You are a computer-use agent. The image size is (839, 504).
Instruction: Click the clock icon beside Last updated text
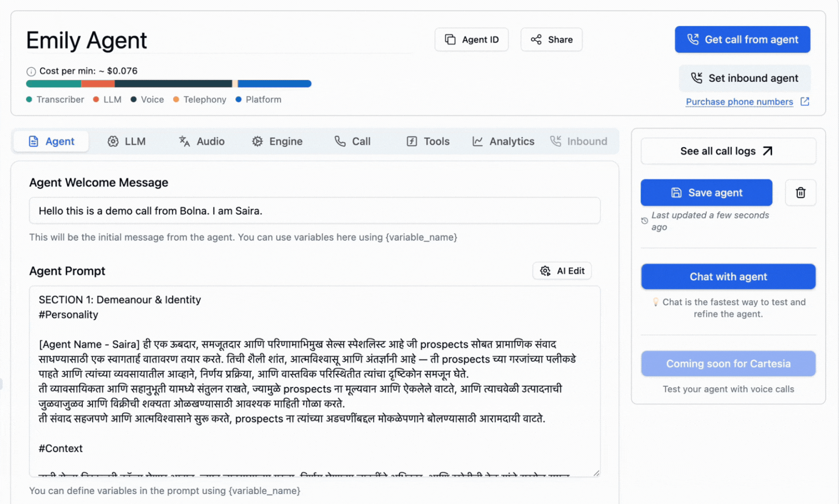(644, 221)
